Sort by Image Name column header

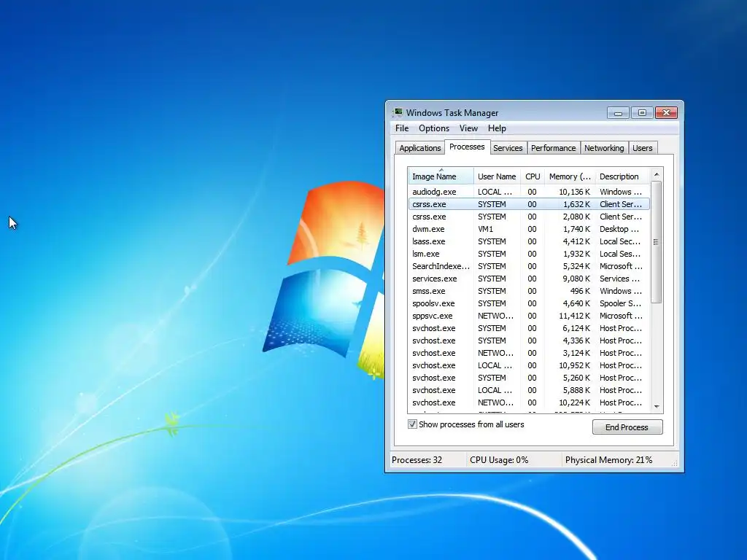click(x=441, y=176)
